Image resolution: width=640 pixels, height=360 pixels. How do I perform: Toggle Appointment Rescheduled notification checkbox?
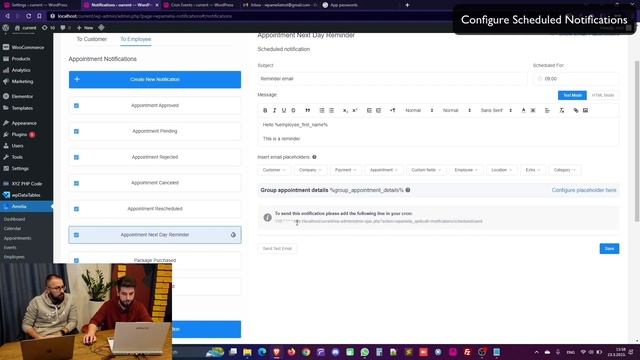(76, 209)
